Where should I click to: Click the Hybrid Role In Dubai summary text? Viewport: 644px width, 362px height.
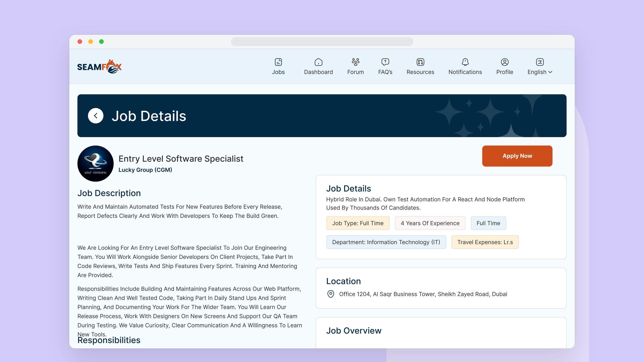tap(425, 204)
